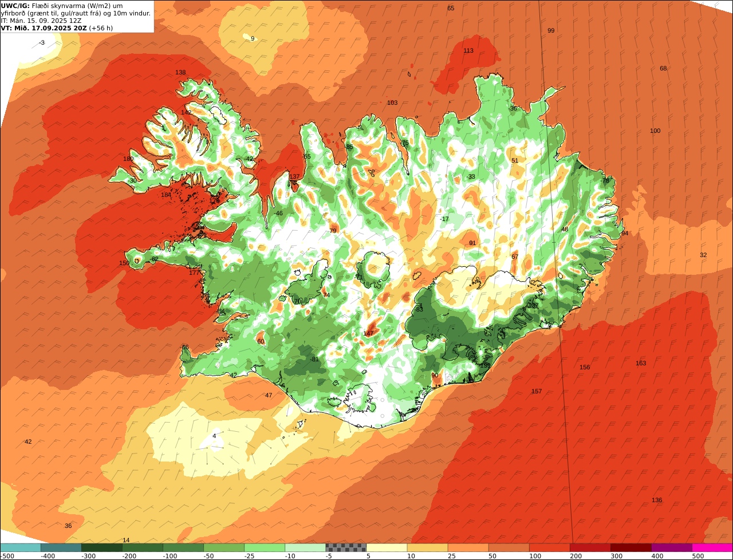This screenshot has width=733, height=560.
Task: Select the value 32 east of Iceland
Action: [703, 255]
